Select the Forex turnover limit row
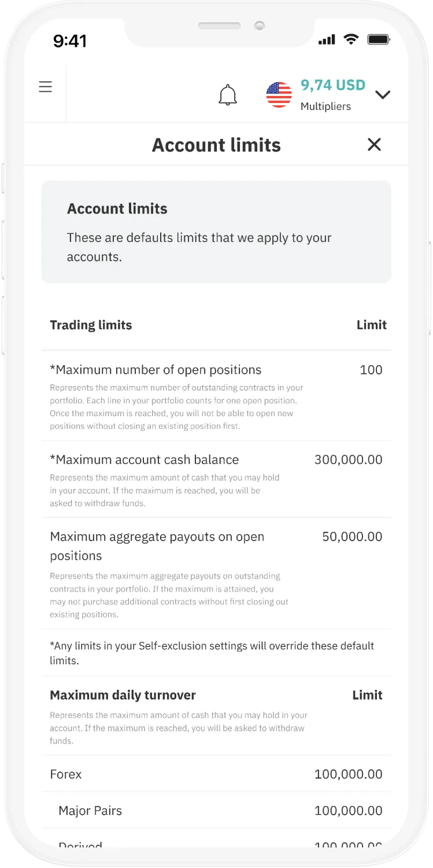 click(x=65, y=774)
